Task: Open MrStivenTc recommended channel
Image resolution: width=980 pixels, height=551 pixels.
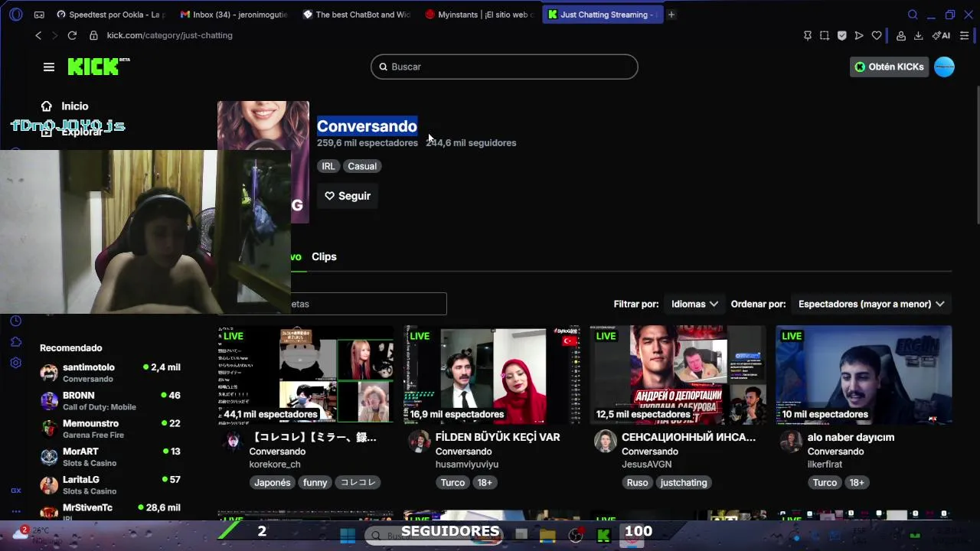Action: pos(110,511)
